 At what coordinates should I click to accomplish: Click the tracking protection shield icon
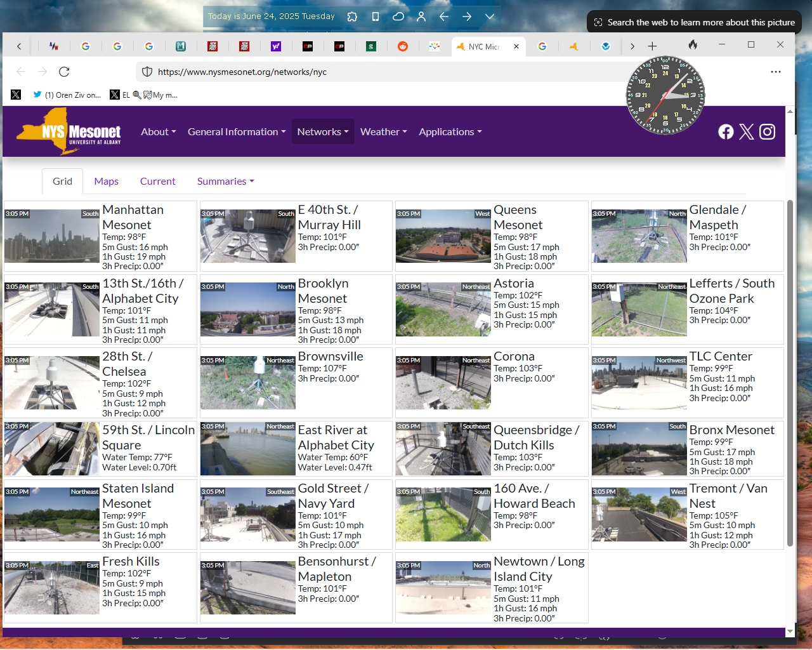coord(147,72)
